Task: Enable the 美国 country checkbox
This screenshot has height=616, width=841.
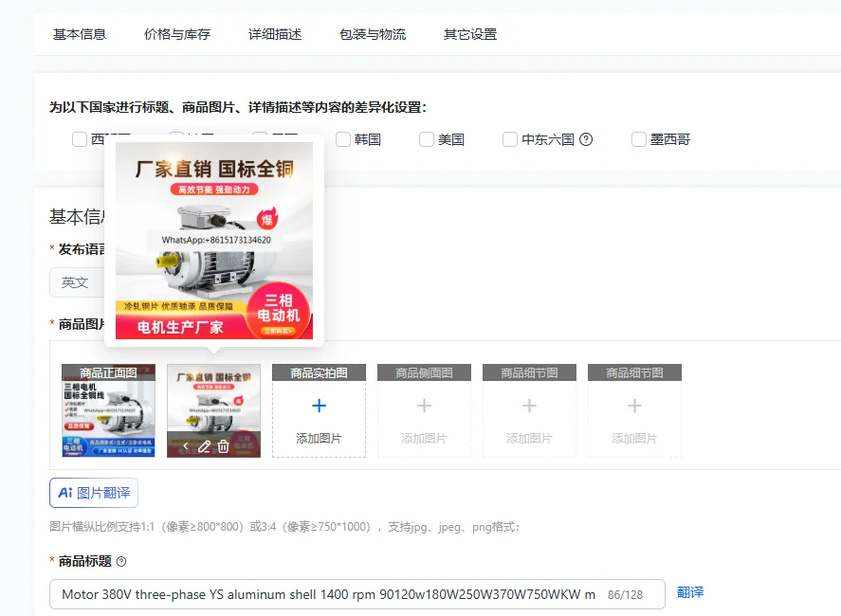Action: (x=427, y=139)
